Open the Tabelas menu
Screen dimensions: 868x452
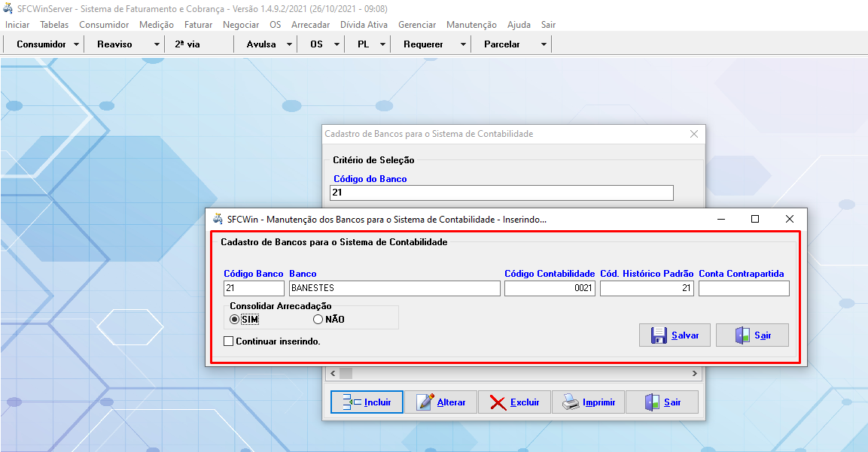click(54, 25)
